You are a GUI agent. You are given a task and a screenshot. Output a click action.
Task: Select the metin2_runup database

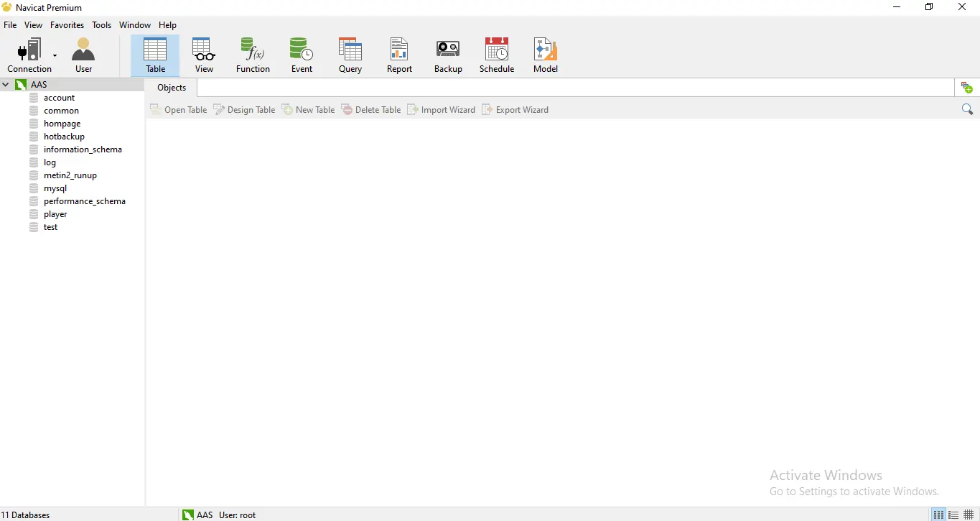(x=70, y=175)
